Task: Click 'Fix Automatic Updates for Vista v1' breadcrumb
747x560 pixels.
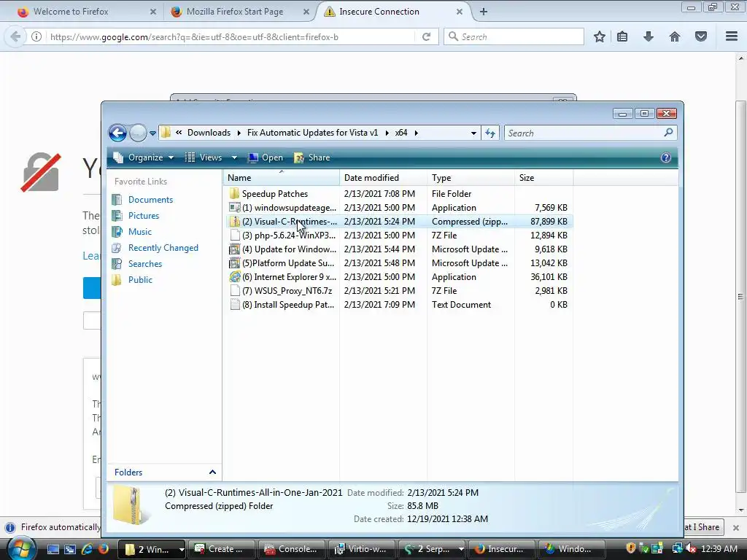Action: point(312,133)
